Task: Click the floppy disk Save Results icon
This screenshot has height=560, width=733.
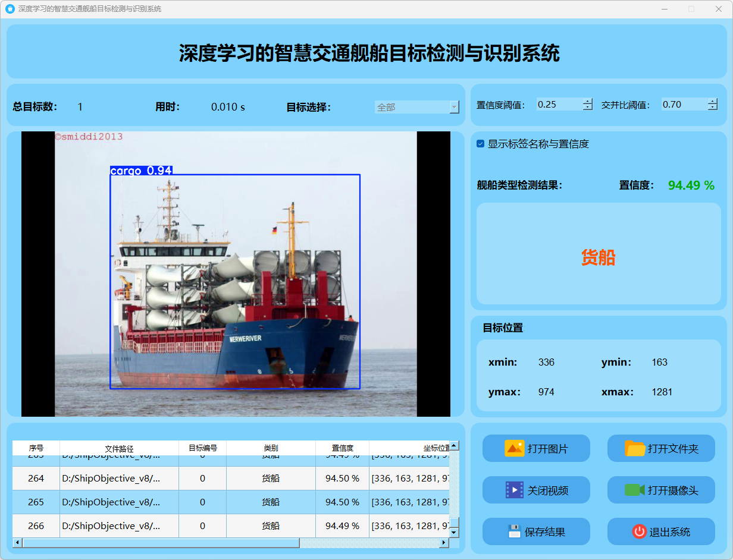Action: 515,531
